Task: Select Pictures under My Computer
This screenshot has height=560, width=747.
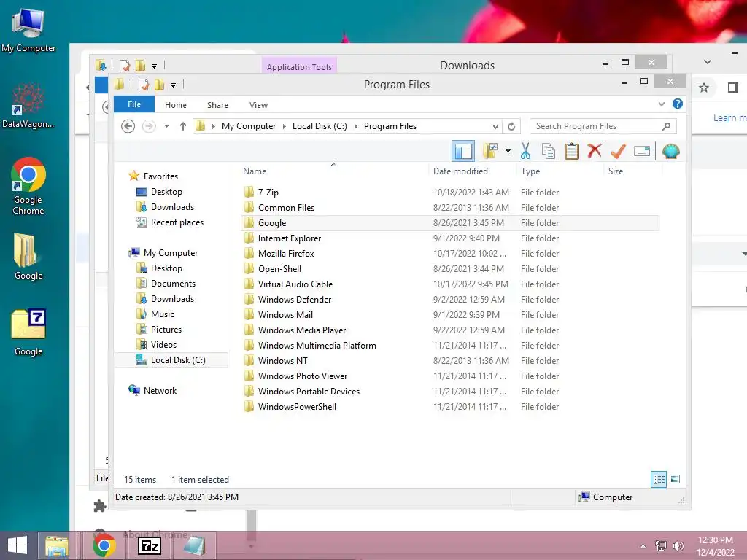Action: coord(166,329)
